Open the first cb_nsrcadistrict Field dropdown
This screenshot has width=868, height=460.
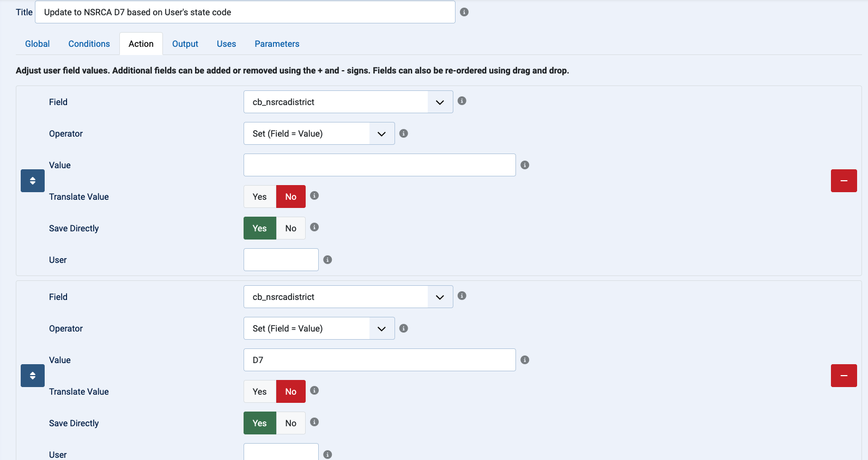[348, 102]
